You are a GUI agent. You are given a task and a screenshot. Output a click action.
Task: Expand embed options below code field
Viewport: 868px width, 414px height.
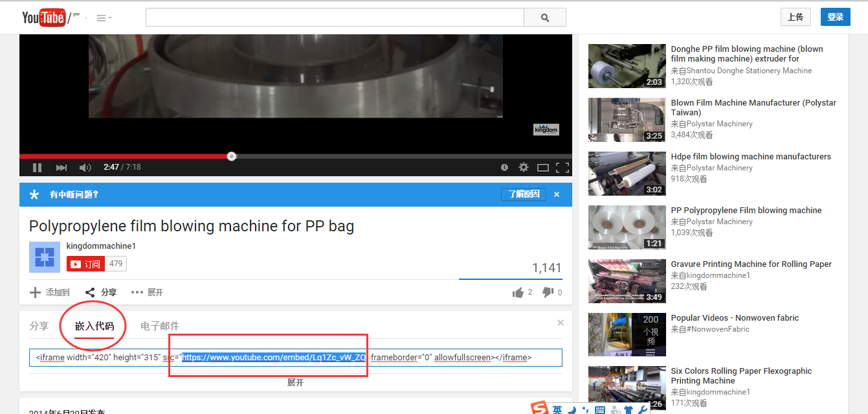click(x=295, y=383)
